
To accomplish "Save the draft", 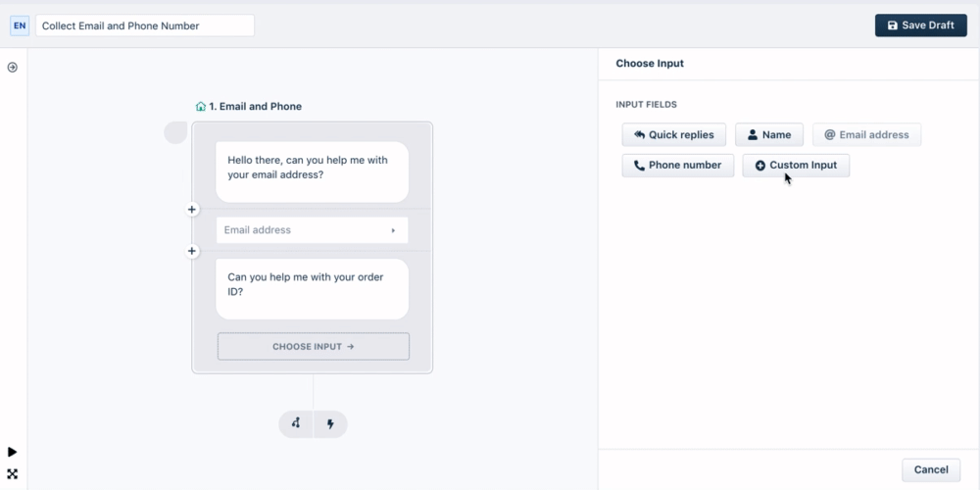I will click(x=920, y=25).
